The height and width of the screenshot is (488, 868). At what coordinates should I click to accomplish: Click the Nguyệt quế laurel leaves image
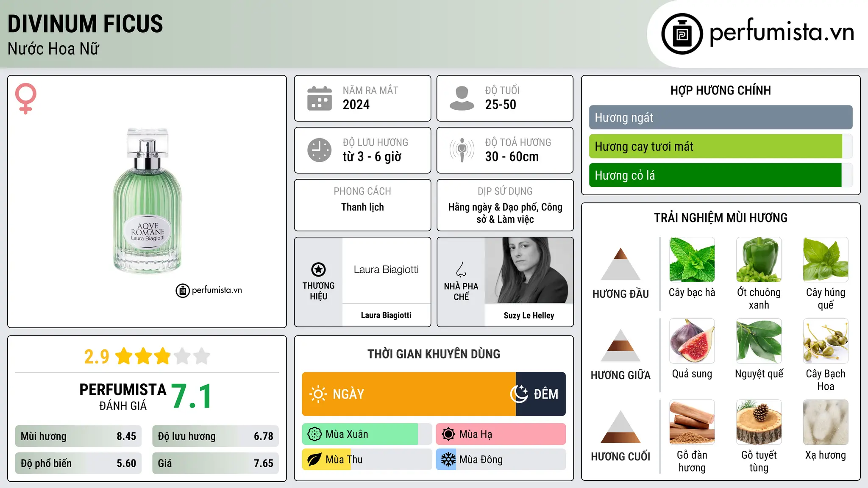point(759,341)
